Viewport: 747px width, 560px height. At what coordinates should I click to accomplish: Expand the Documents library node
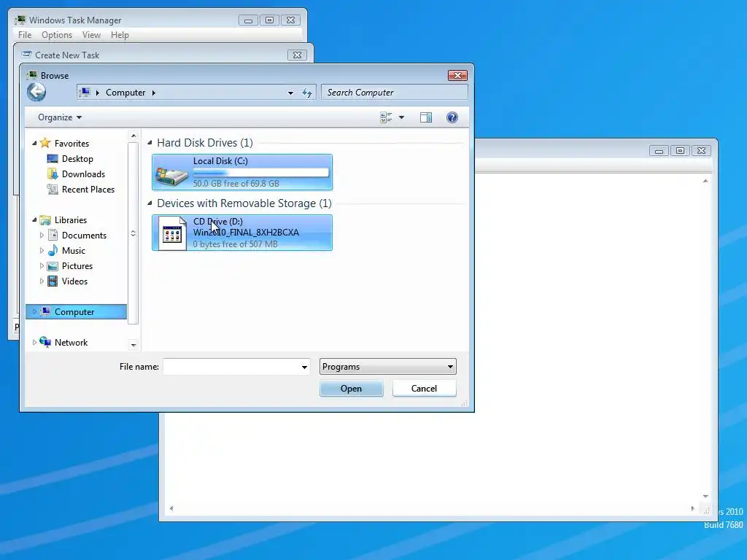pos(42,235)
